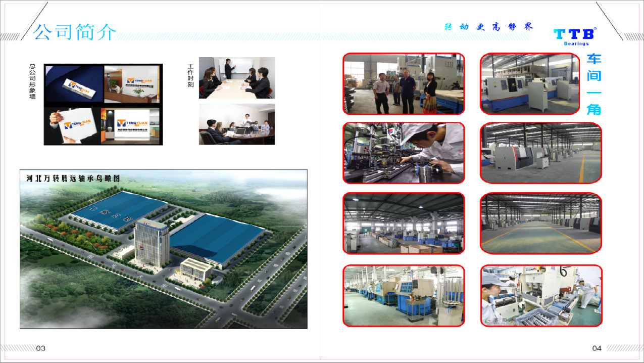This screenshot has width=644, height=363.
Task: Click page number 03
Action: [41, 348]
